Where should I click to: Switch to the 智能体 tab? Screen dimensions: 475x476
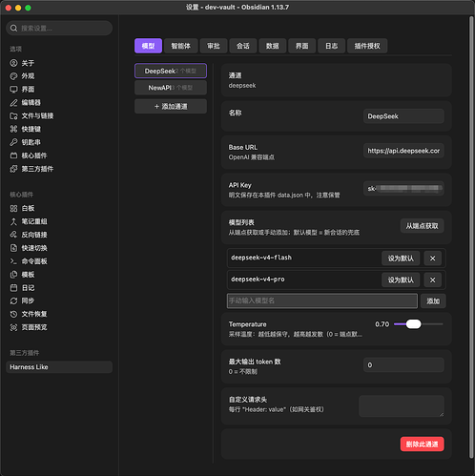click(181, 46)
